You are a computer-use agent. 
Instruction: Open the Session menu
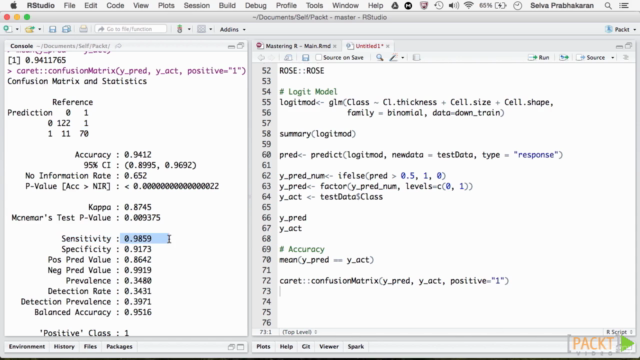(x=196, y=6)
